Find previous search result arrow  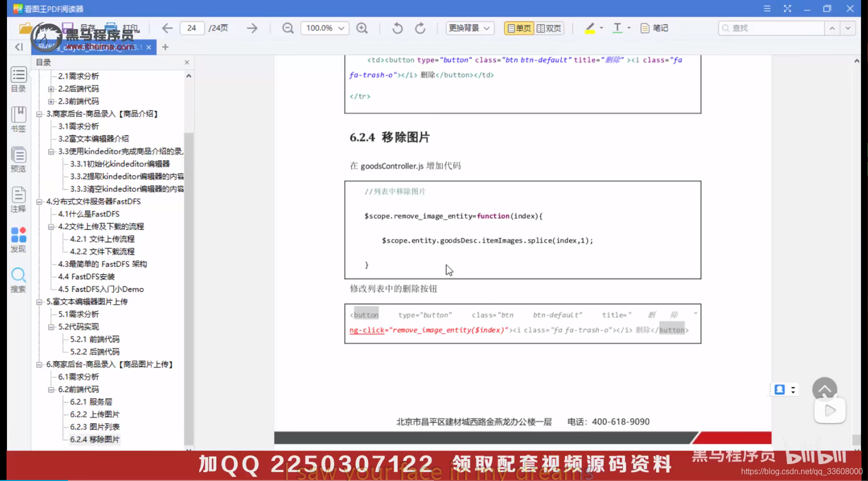[832, 28]
